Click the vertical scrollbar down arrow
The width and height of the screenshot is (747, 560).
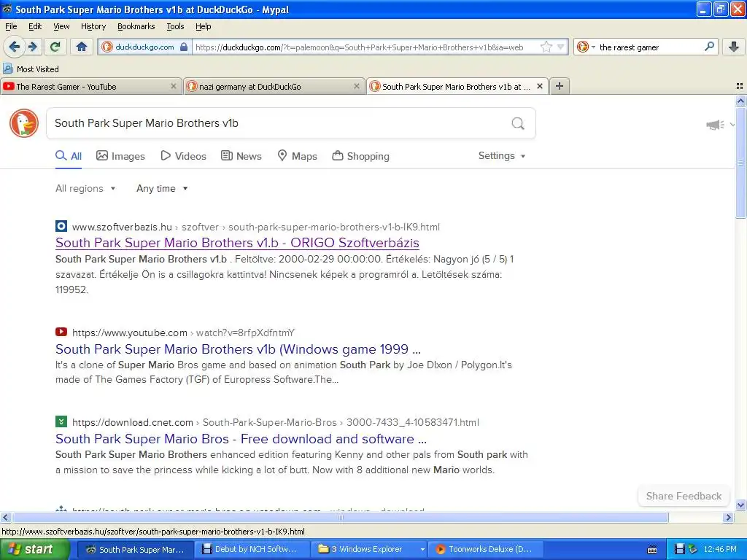tap(740, 505)
